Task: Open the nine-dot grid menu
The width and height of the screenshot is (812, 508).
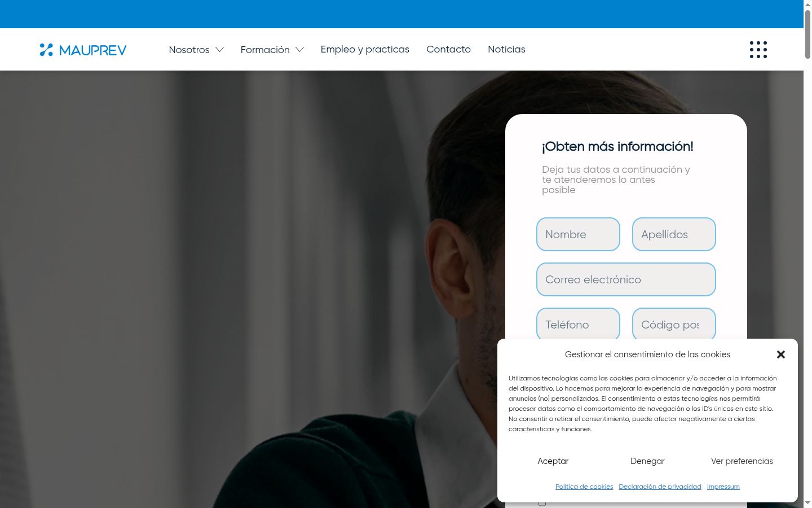Action: point(758,50)
